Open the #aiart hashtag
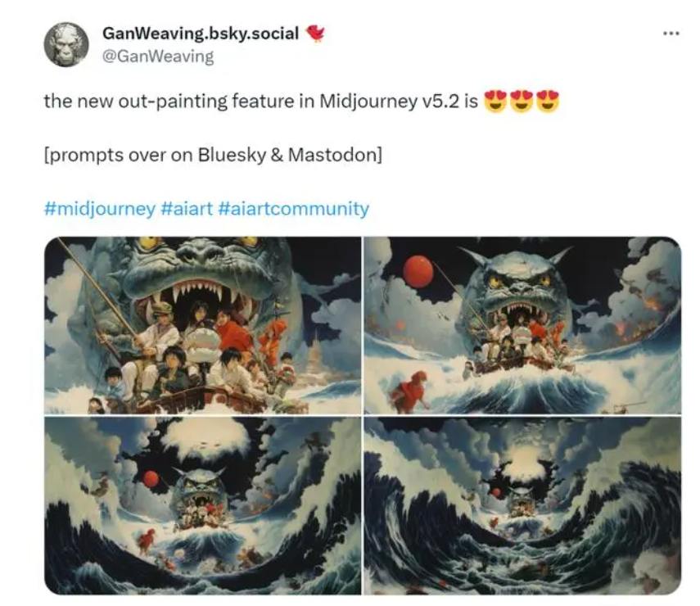 186,209
